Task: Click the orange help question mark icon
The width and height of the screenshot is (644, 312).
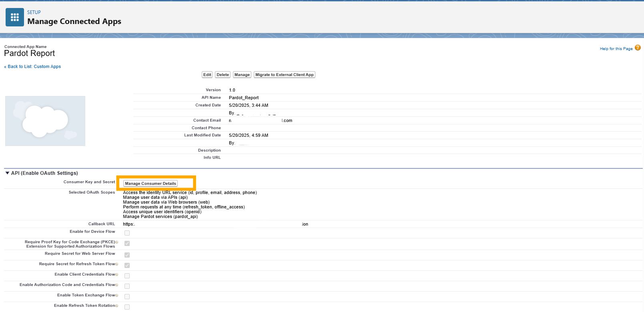Action: tap(638, 48)
